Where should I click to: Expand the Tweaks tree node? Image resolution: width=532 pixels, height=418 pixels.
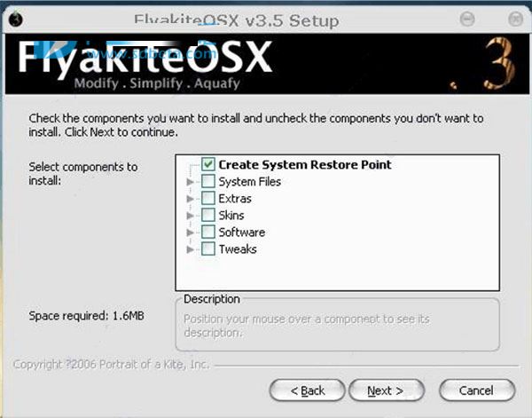coord(191,249)
